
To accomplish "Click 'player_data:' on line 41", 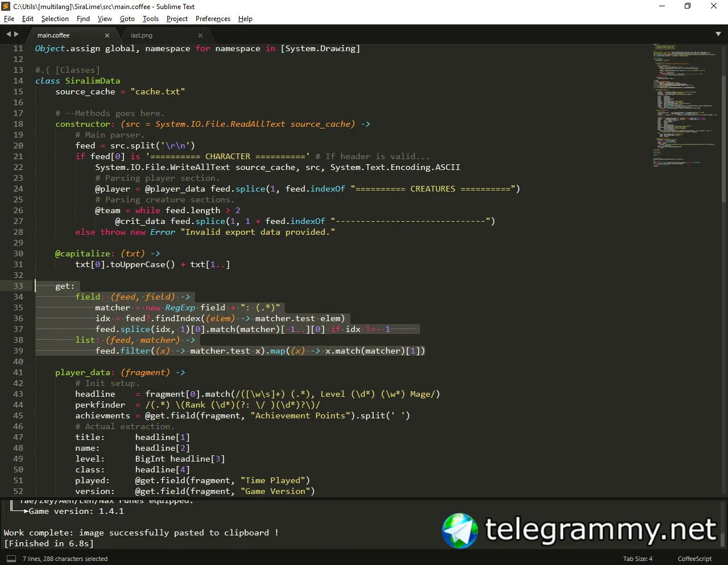I will 85,372.
